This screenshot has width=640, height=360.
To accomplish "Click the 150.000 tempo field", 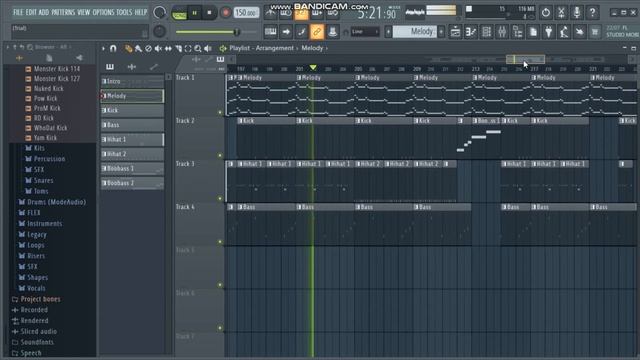I will [247, 13].
